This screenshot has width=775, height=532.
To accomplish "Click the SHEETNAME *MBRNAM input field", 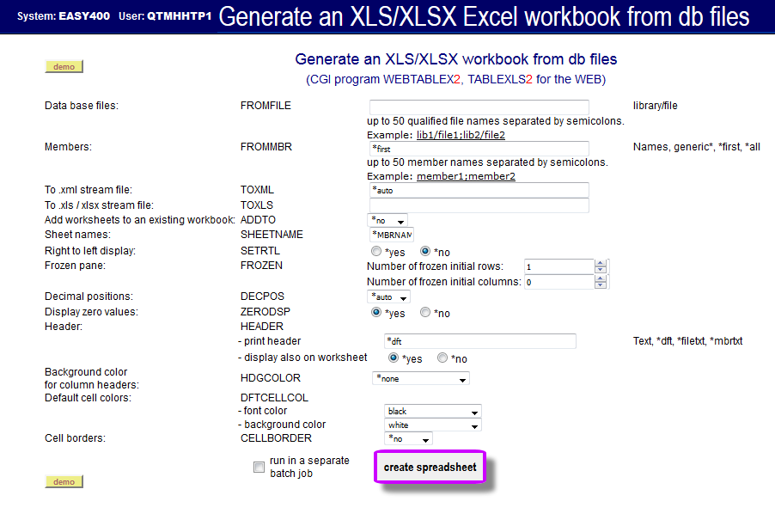I will [x=392, y=235].
